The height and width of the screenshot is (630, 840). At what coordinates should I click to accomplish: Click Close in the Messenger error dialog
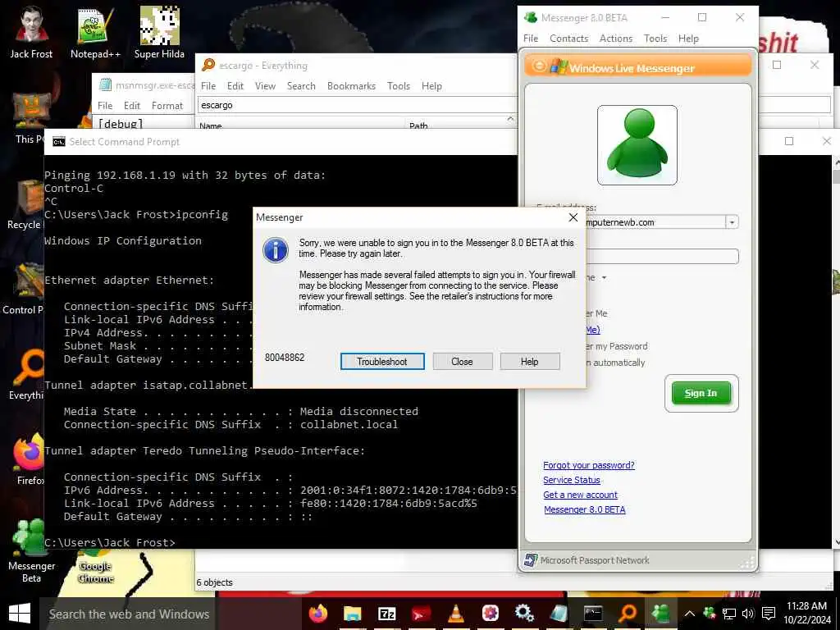pos(463,362)
